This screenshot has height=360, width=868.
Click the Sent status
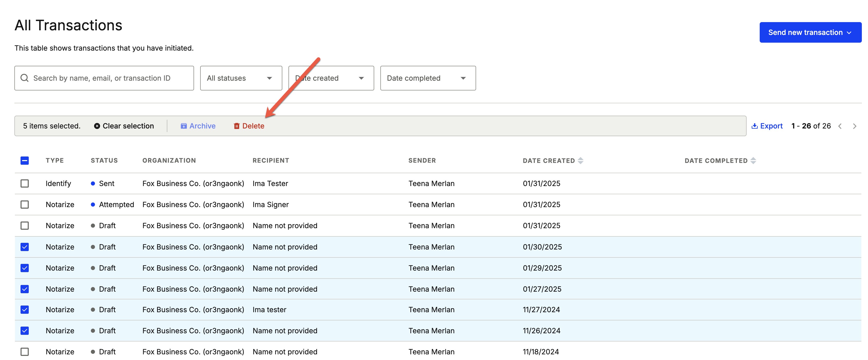[103, 183]
